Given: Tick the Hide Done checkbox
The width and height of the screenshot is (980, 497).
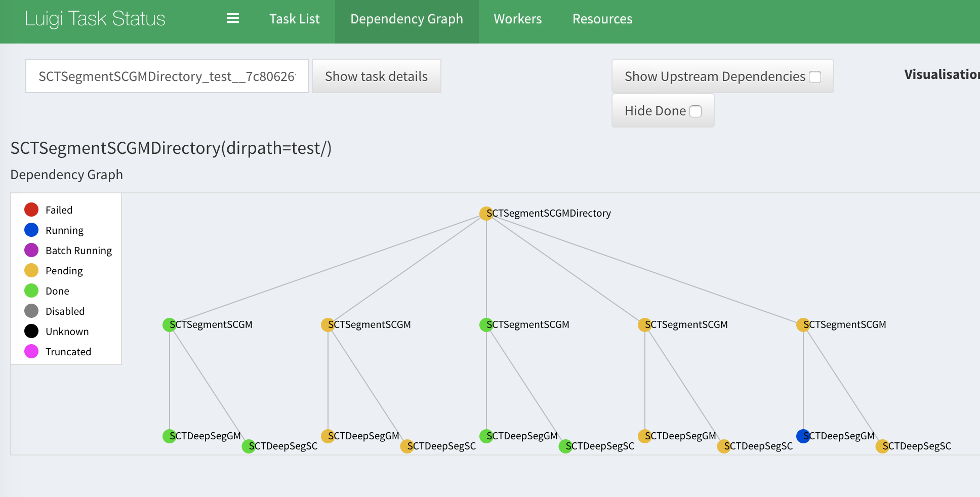Looking at the screenshot, I should (x=696, y=111).
